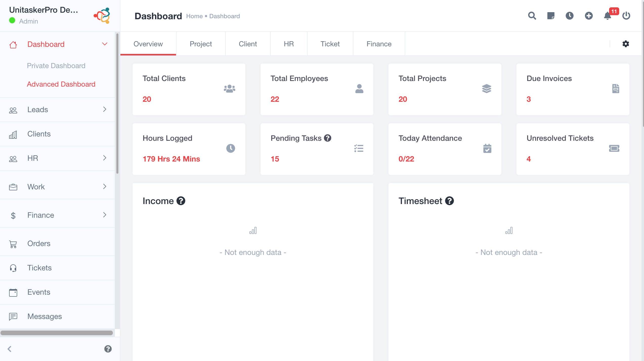644x361 pixels.
Task: Collapse the Dashboard menu section
Action: coord(104,44)
